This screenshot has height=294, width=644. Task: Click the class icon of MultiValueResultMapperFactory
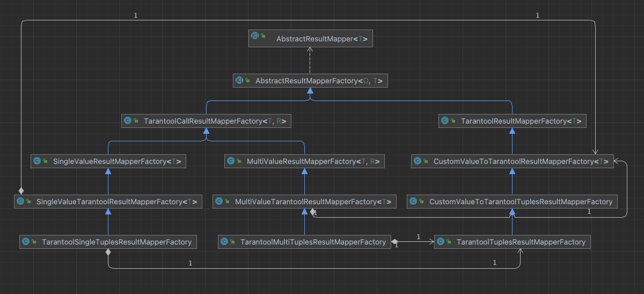pos(230,161)
